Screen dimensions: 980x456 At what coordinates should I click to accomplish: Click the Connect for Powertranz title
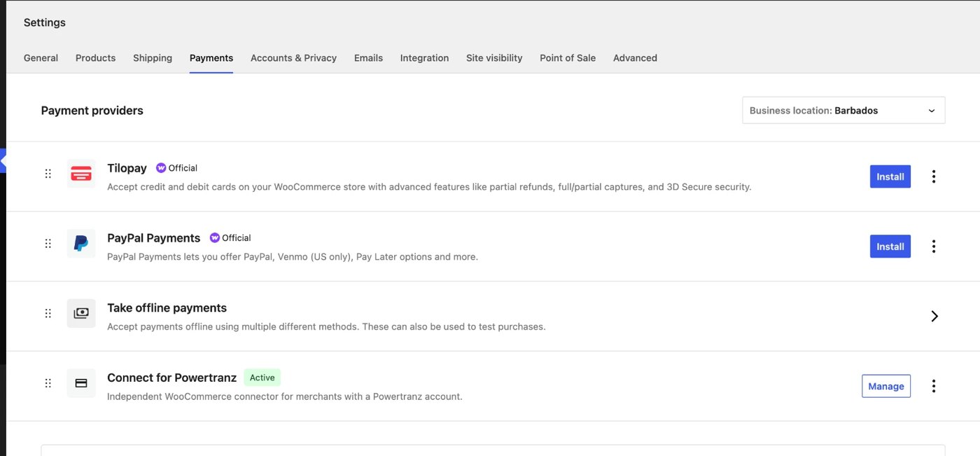click(x=171, y=378)
